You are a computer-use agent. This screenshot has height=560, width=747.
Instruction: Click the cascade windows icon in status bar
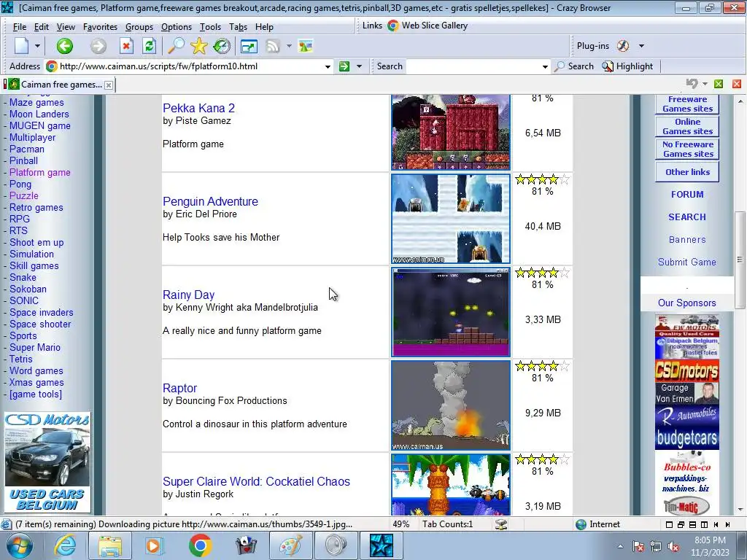[681, 525]
